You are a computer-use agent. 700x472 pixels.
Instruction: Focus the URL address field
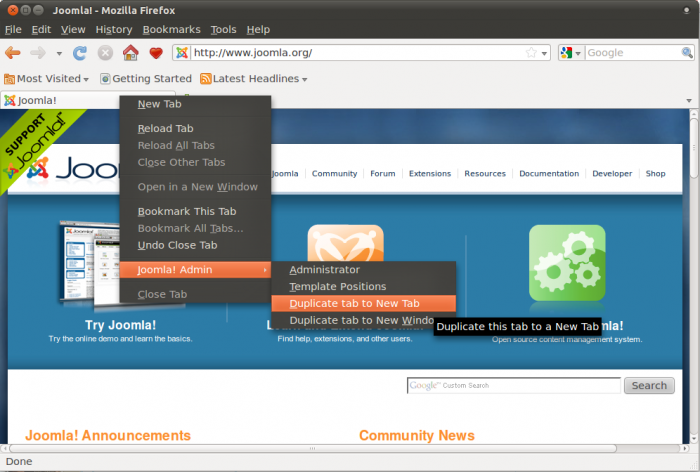[358, 53]
